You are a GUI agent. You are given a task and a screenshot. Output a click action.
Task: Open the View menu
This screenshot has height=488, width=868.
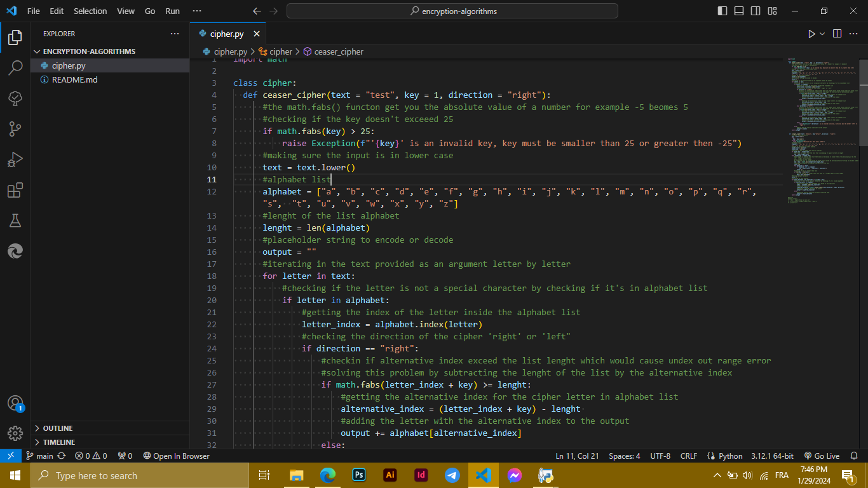coord(126,11)
